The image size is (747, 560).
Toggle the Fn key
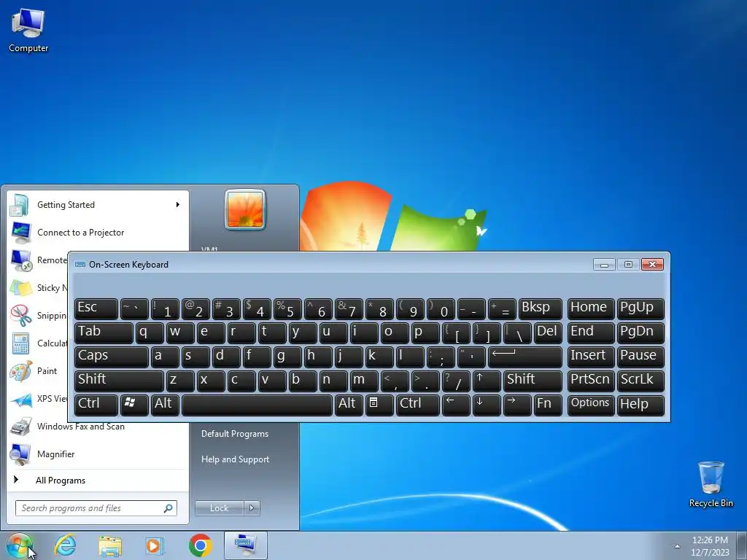[548, 405]
